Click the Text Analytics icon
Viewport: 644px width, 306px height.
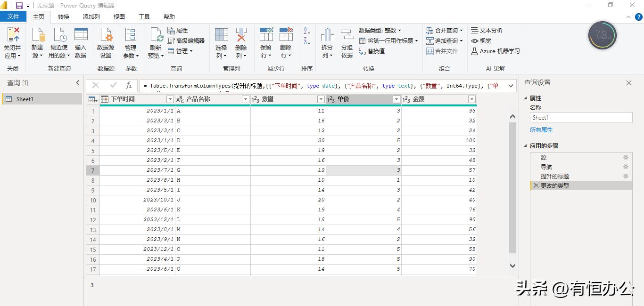(487, 30)
